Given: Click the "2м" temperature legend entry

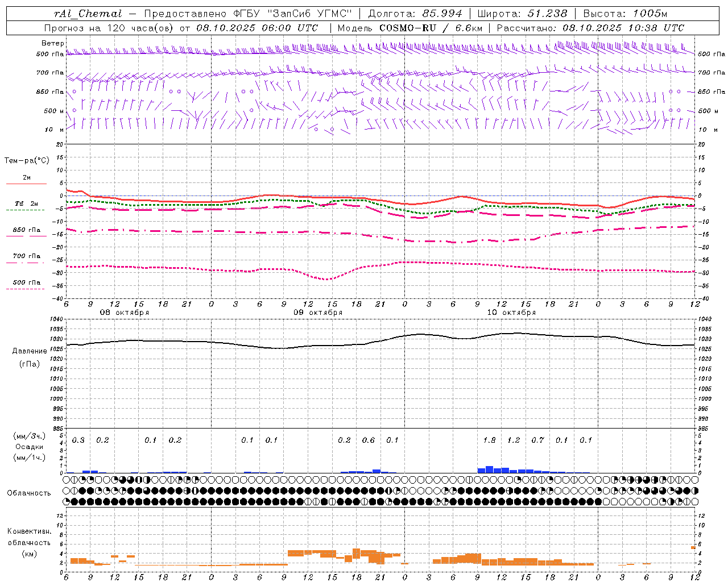Looking at the screenshot, I should pos(27,177).
